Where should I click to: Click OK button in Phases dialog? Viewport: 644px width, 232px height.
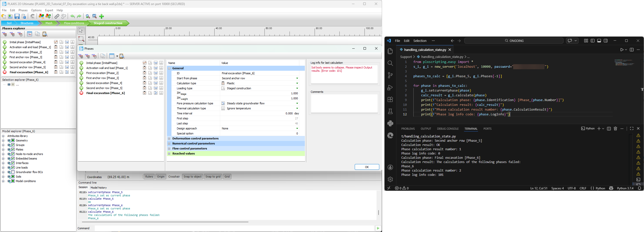click(x=367, y=167)
